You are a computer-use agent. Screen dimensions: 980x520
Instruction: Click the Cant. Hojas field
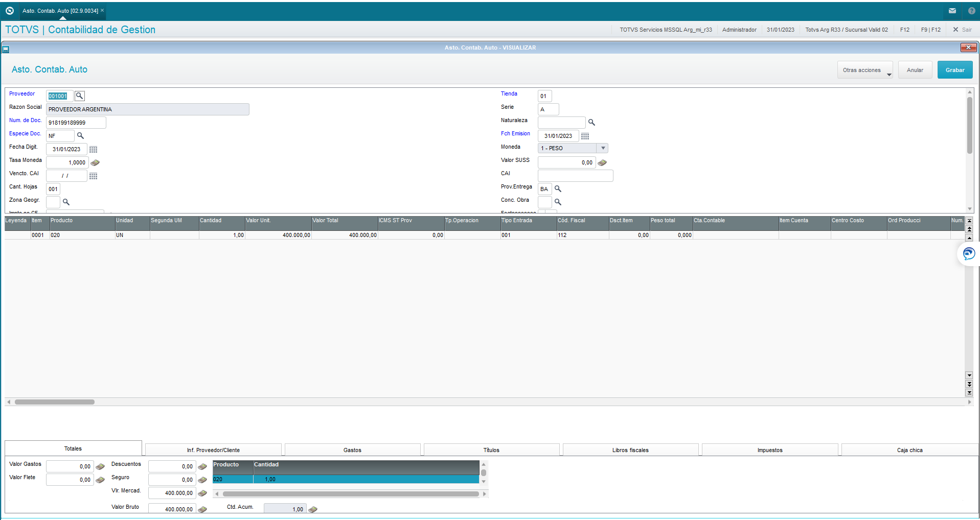coord(53,189)
